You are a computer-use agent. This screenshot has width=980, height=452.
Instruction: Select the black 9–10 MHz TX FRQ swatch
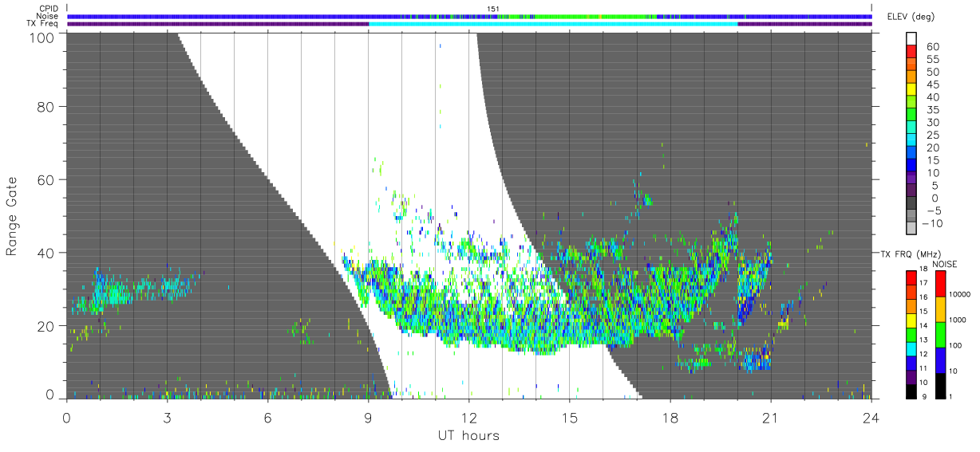click(911, 391)
